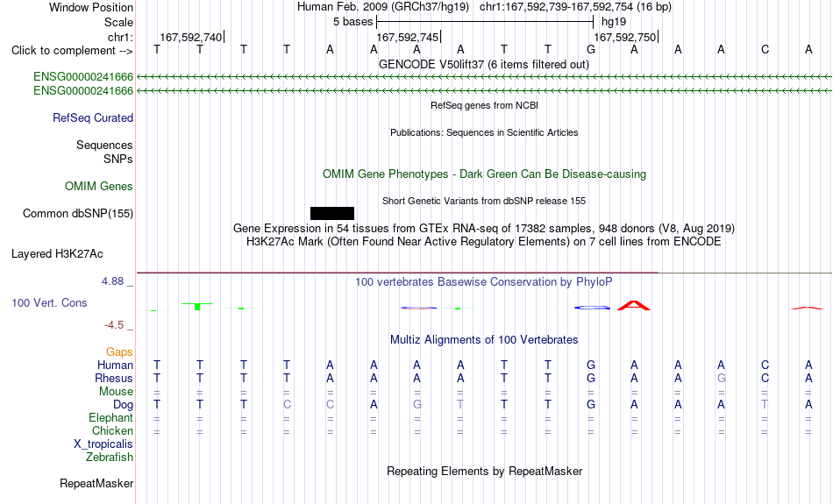This screenshot has width=833, height=504.
Task: Click the red A conservation logo peak
Action: tap(634, 305)
